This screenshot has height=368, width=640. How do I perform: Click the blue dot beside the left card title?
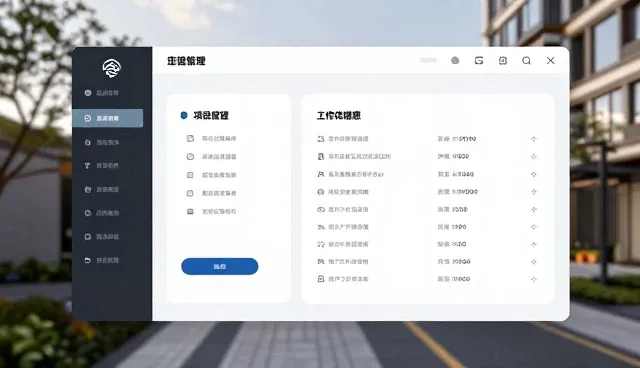184,115
